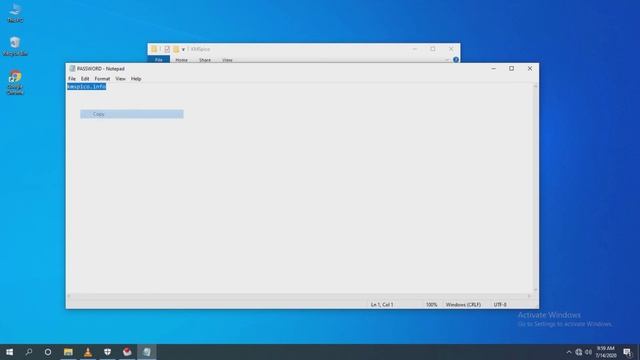640x360 pixels.
Task: Open File Explorer from the taskbar
Action: (68, 352)
